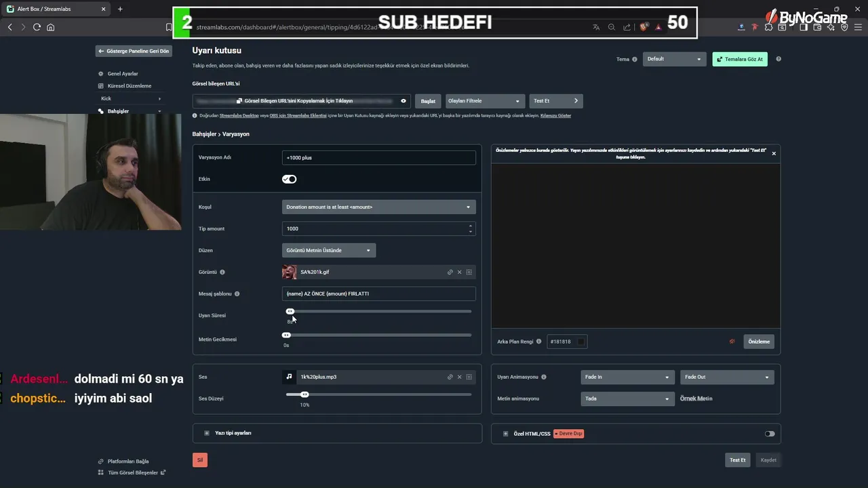The height and width of the screenshot is (488, 868).
Task: Open the Koşul donation amount dropdown
Action: tap(379, 207)
